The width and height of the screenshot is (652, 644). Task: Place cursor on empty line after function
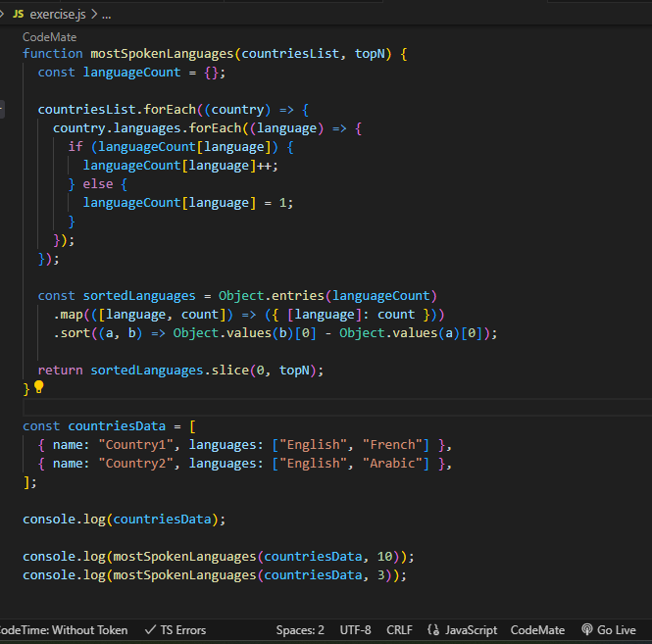coord(337,407)
